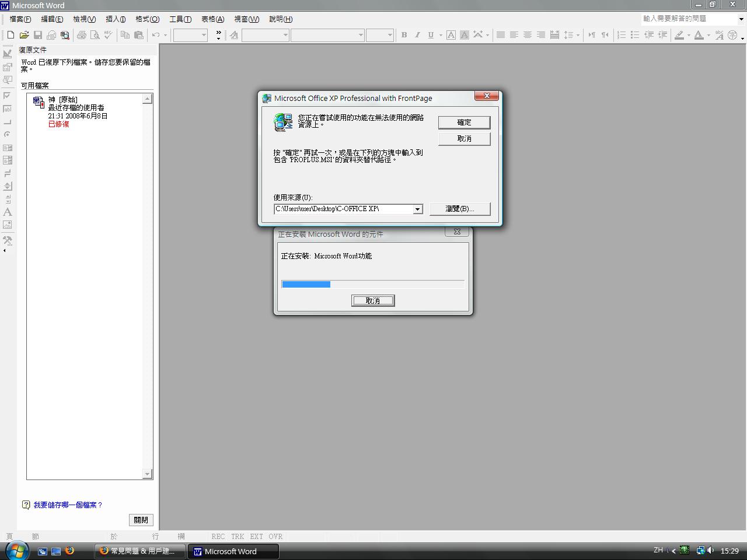
Task: Click the highlight color icon
Action: coord(679,35)
